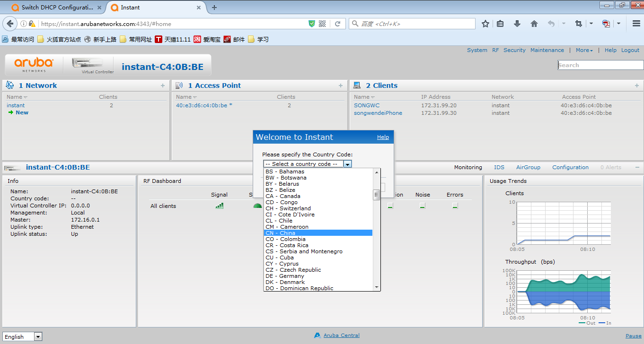Bookmark this page with the star icon

(x=485, y=24)
